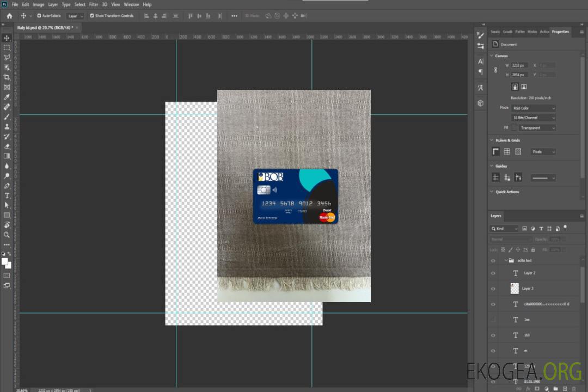
Task: Open the Window menu
Action: tap(131, 4)
